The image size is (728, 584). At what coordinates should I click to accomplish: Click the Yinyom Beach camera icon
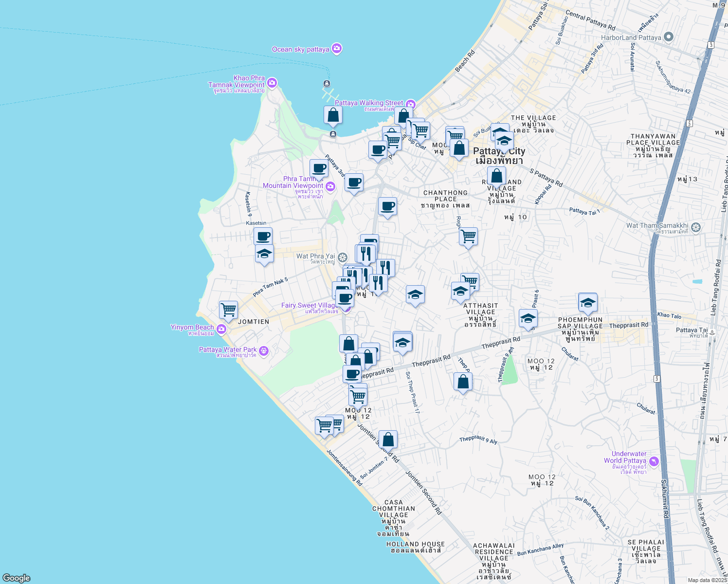221,329
